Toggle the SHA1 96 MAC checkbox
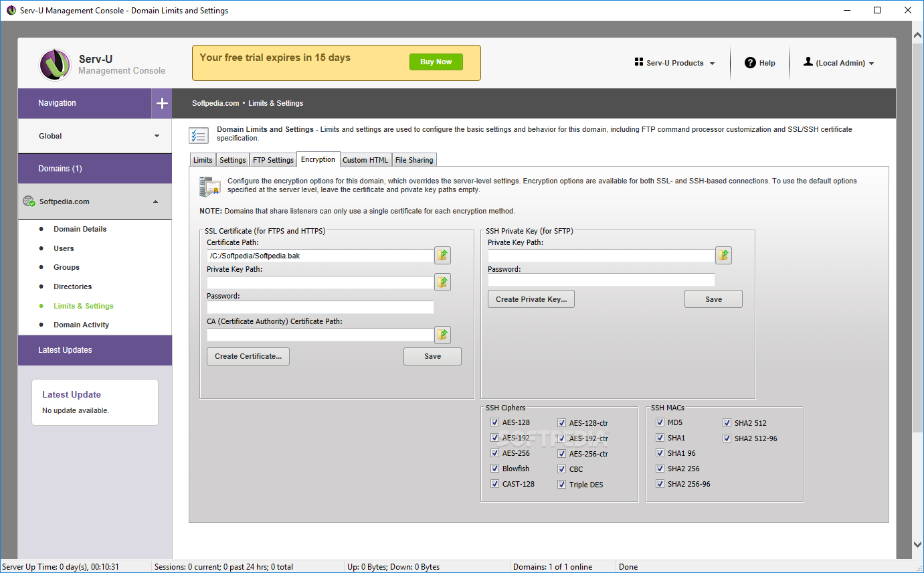 (x=660, y=453)
